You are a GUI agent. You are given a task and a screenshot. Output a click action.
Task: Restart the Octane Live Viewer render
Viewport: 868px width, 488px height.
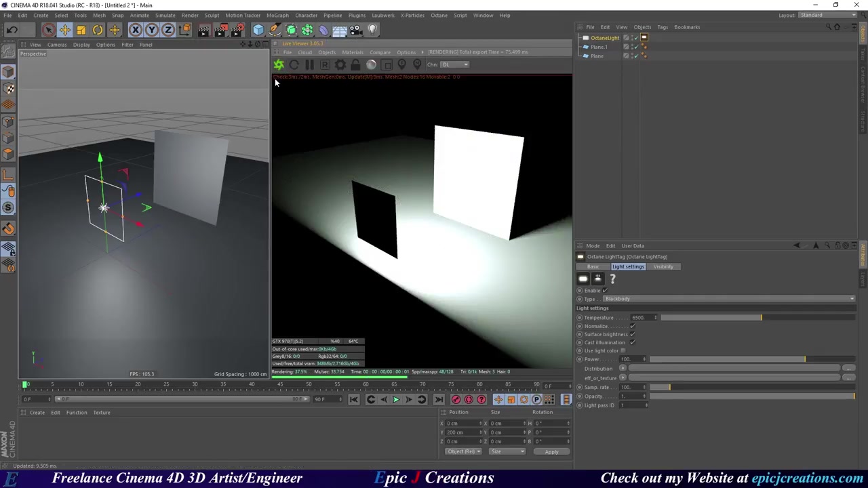[294, 64]
